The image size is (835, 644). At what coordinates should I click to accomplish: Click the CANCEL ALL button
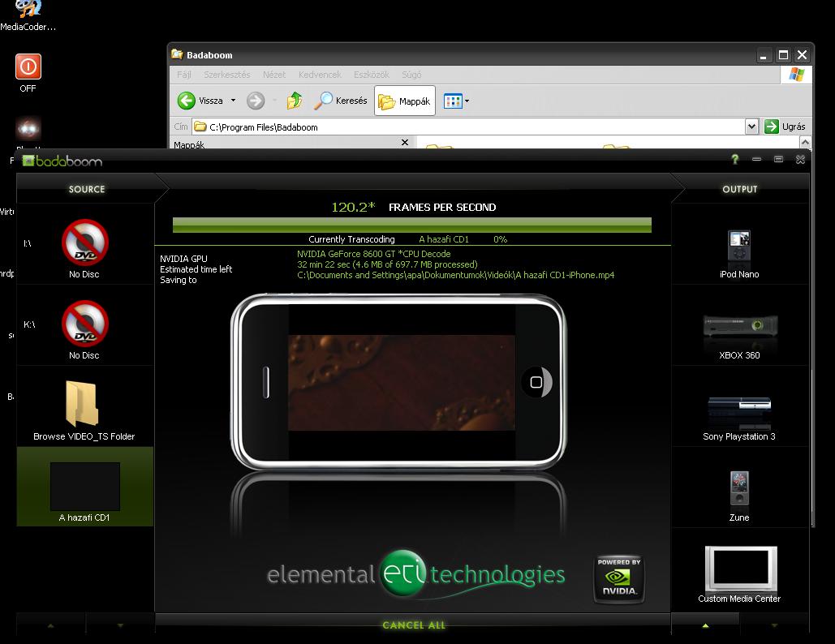(414, 625)
